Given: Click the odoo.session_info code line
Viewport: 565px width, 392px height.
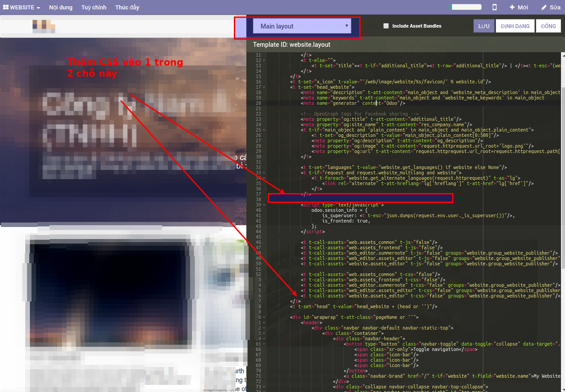Looking at the screenshot, I should (340, 210).
